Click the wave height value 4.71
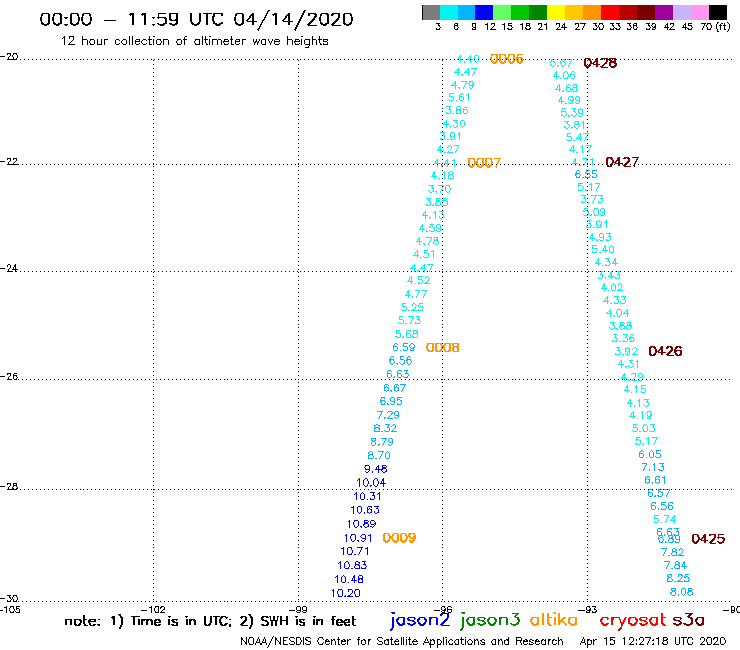This screenshot has width=740, height=650. click(583, 162)
